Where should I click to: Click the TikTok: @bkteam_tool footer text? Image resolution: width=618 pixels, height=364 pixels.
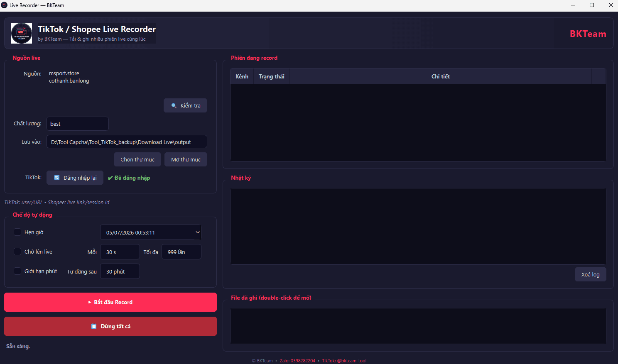click(x=344, y=361)
